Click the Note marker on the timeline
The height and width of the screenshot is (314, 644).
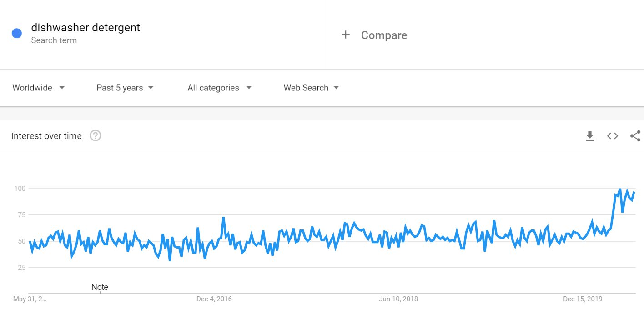pos(100,287)
